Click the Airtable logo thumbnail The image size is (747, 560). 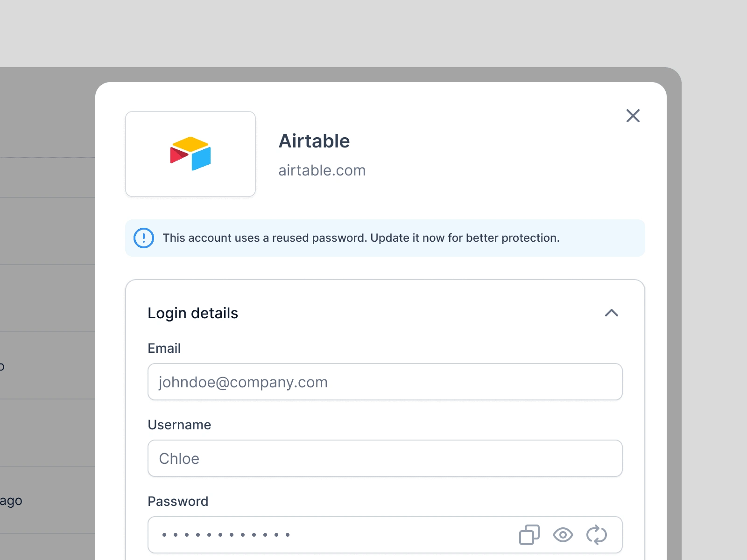190,154
